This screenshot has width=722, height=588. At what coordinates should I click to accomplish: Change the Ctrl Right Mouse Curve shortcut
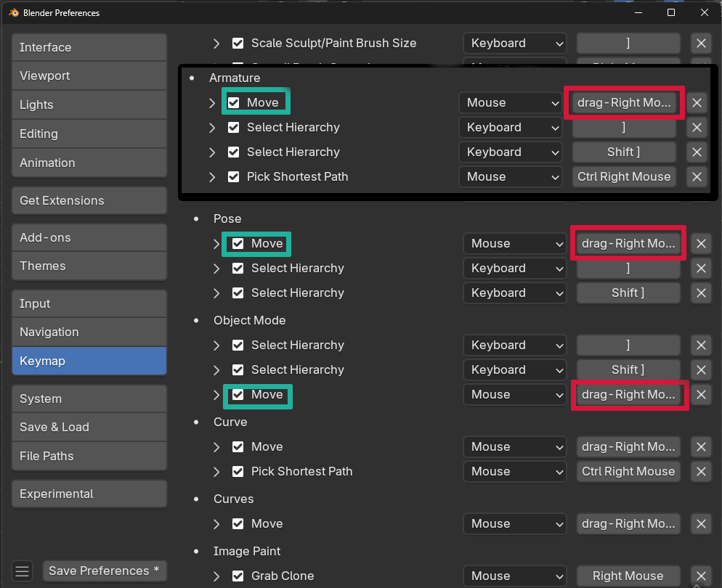[x=628, y=471]
